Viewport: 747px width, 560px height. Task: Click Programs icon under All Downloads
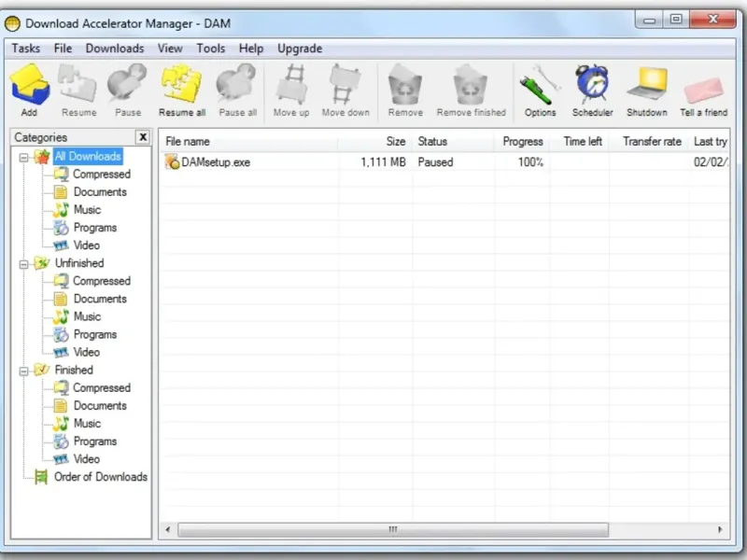pos(61,228)
